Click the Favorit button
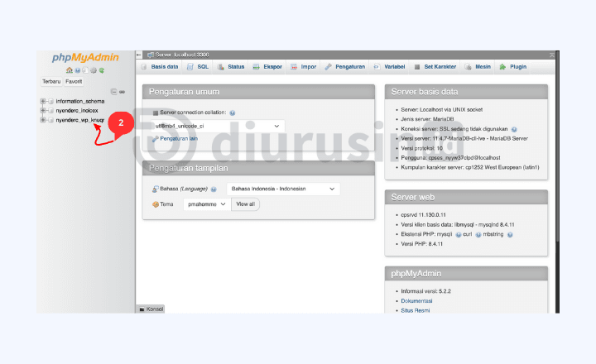 74,82
